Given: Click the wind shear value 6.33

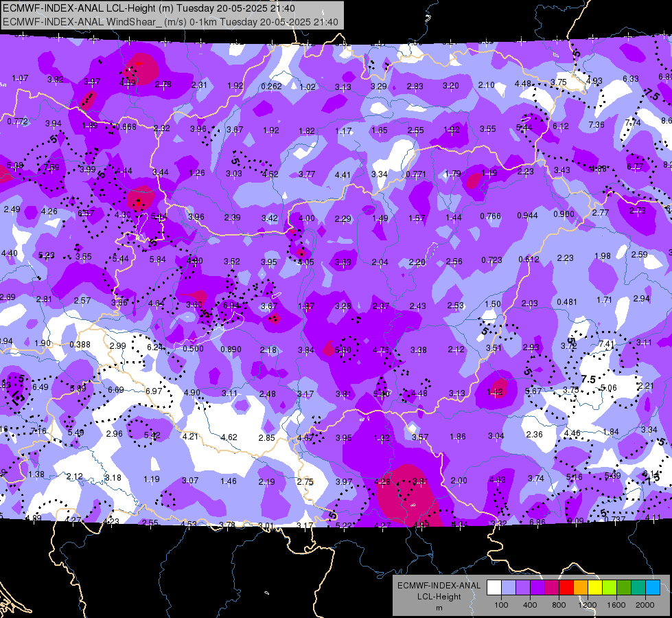Looking at the screenshot, I should tap(630, 78).
